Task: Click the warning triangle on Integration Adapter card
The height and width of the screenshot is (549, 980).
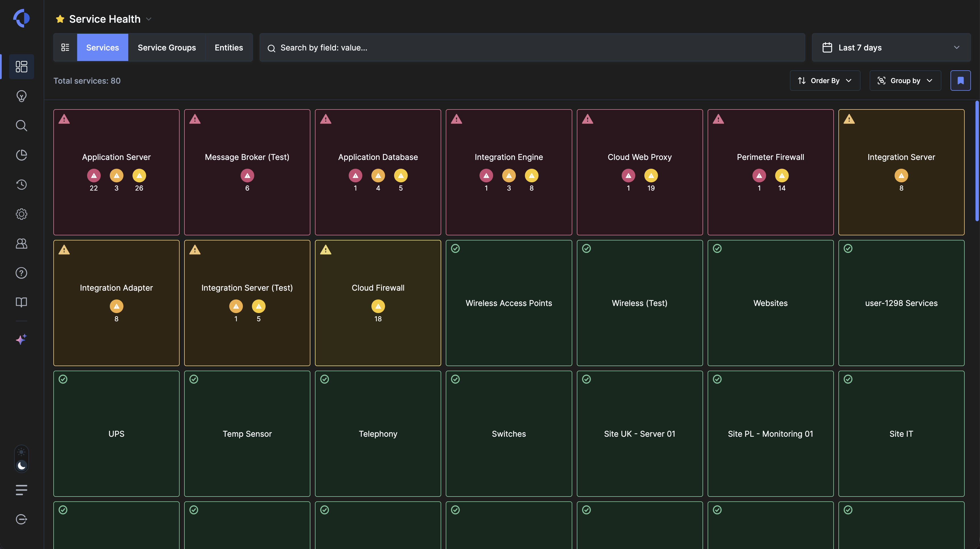Action: [x=64, y=250]
